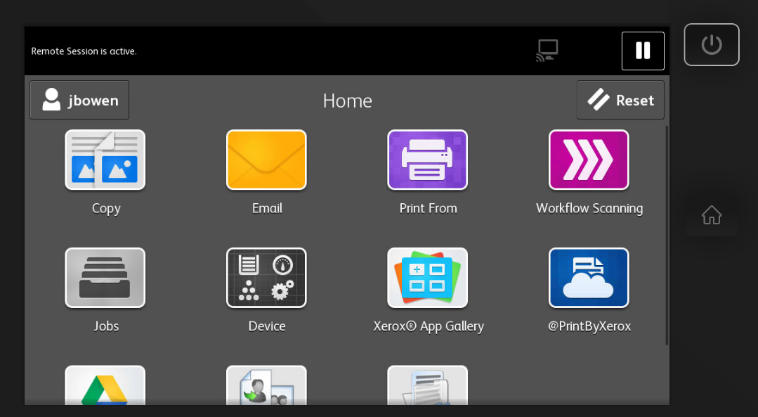The width and height of the screenshot is (758, 417).
Task: Click the "Remote Session is active." message
Action: [84, 51]
